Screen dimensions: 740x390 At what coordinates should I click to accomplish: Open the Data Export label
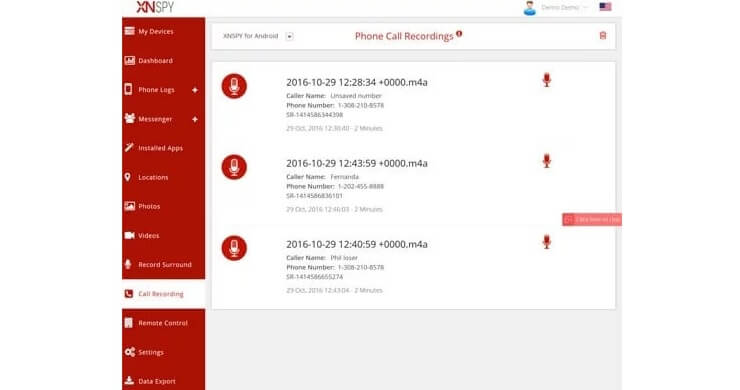(157, 381)
